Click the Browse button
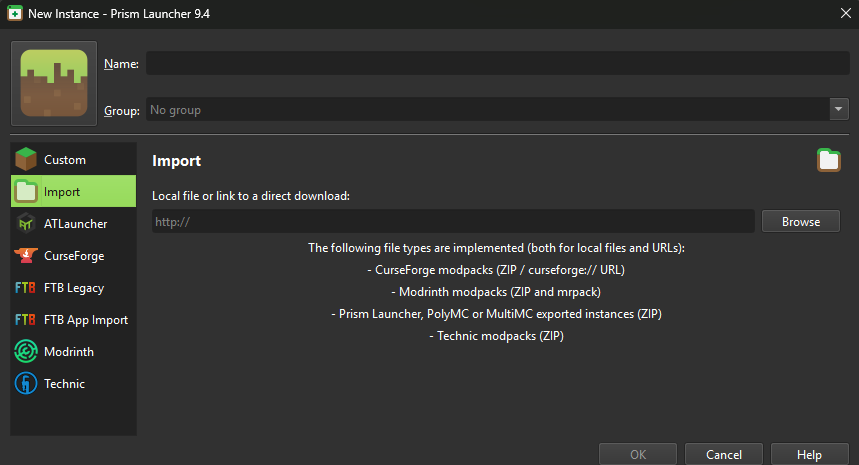 [x=801, y=221]
